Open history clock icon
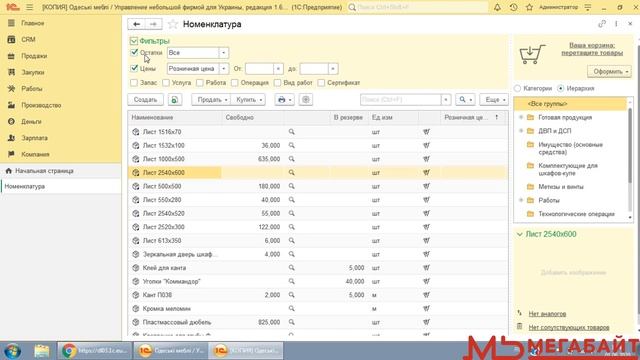This screenshot has width=640, height=360. 513,7
